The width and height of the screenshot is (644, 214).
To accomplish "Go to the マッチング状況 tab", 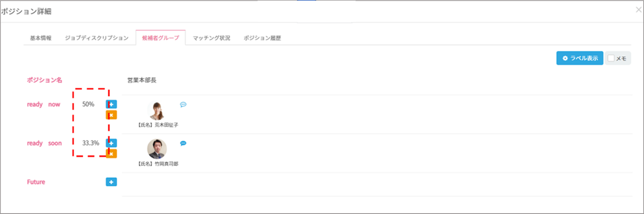I will tap(212, 38).
